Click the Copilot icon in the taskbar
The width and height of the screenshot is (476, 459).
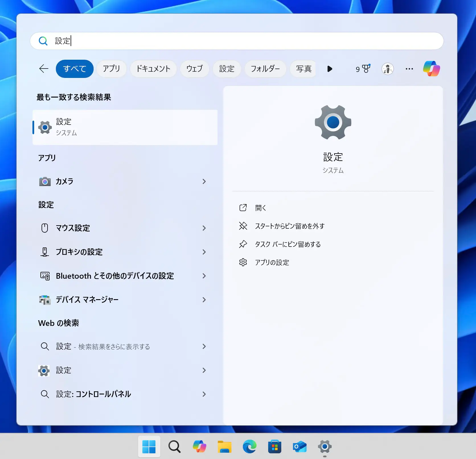[x=199, y=446]
